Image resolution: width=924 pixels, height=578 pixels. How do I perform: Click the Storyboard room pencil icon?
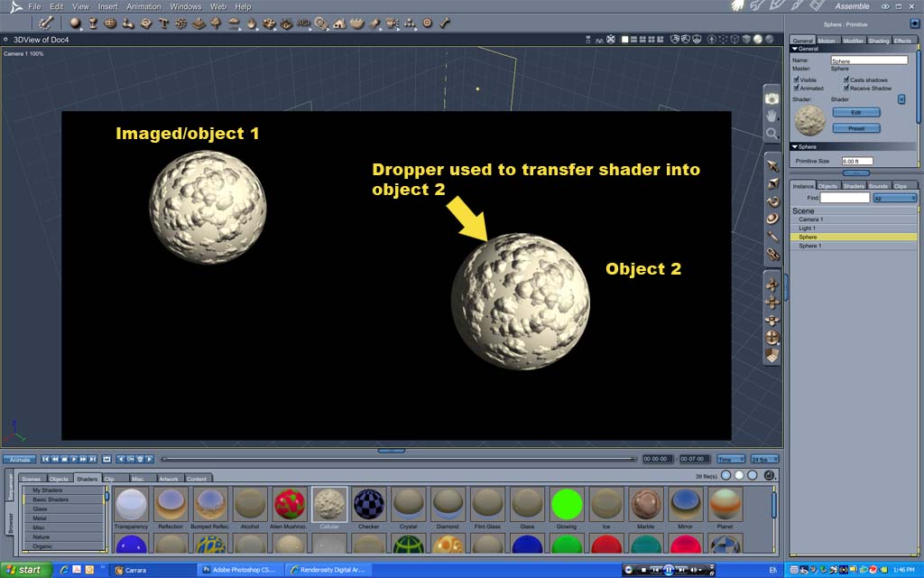coord(777,6)
